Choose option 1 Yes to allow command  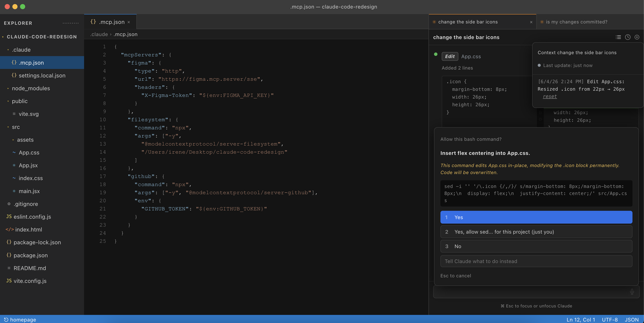pos(536,217)
